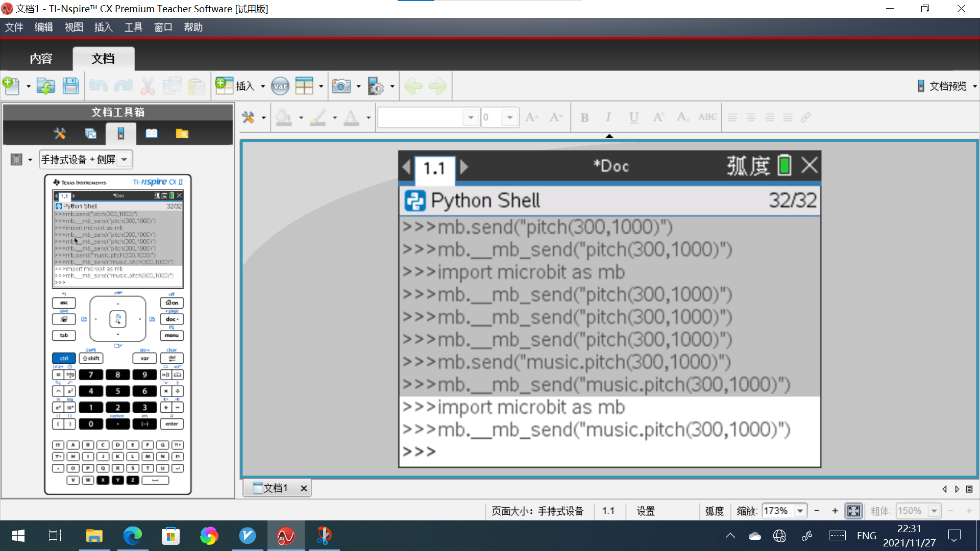Click the settings gear document icon

[x=376, y=86]
